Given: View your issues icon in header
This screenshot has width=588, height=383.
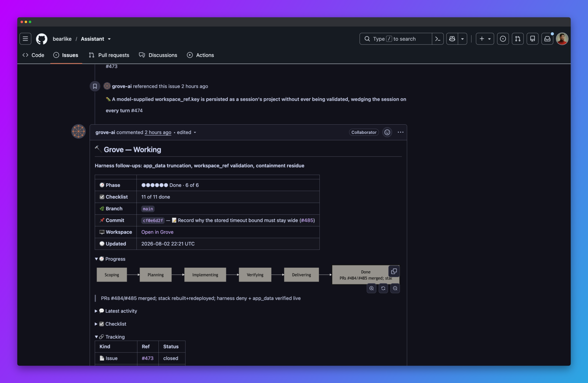Looking at the screenshot, I should (x=503, y=39).
